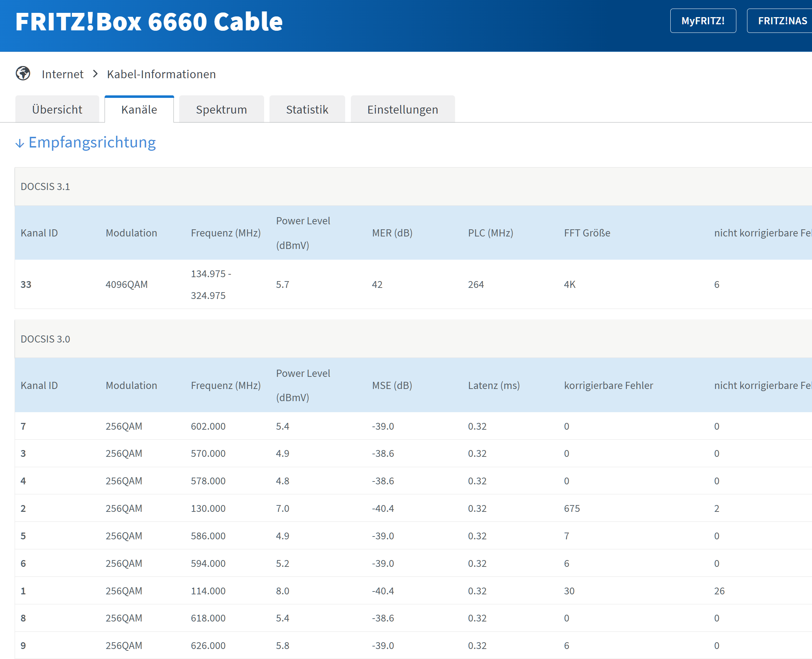Click frequency 618.000
Viewport: 812px width, 659px height.
pos(208,618)
